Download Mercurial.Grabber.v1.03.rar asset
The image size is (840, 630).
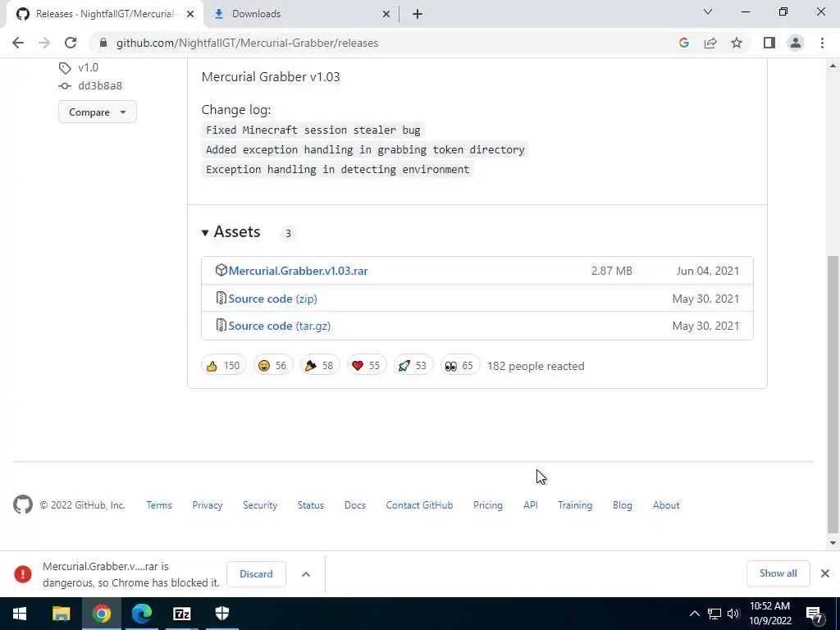click(x=299, y=271)
